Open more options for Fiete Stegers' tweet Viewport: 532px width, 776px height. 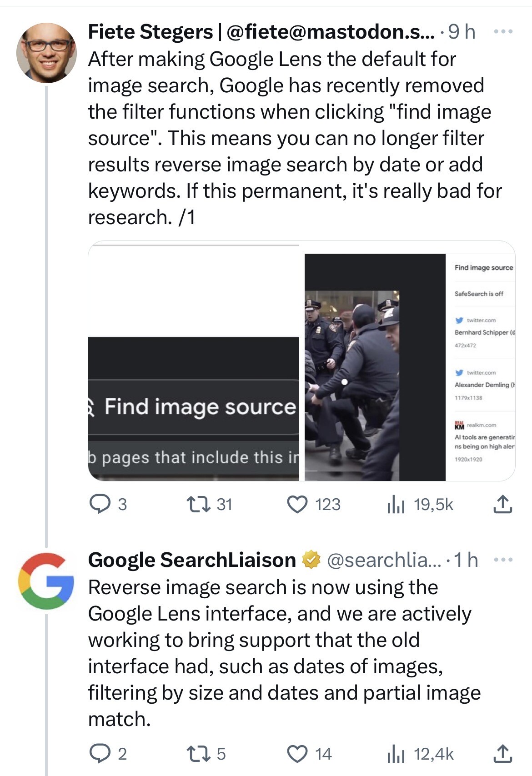click(x=503, y=32)
